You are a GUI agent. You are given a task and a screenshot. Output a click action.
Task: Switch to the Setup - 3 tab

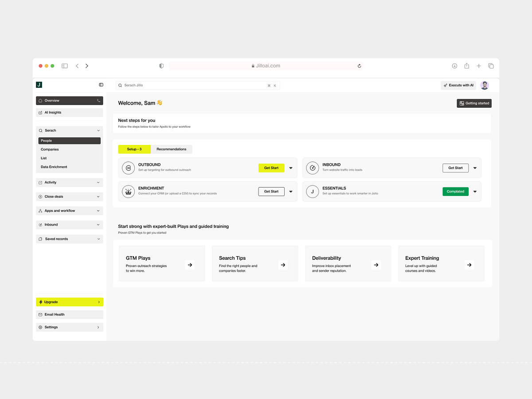(x=134, y=149)
